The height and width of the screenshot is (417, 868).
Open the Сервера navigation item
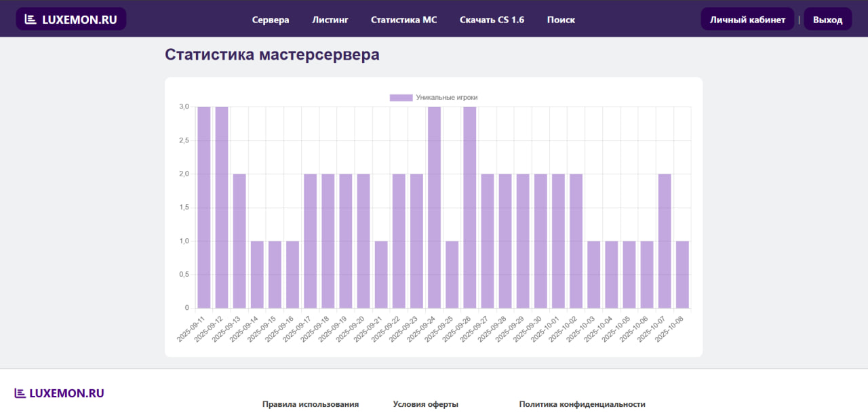[271, 20]
